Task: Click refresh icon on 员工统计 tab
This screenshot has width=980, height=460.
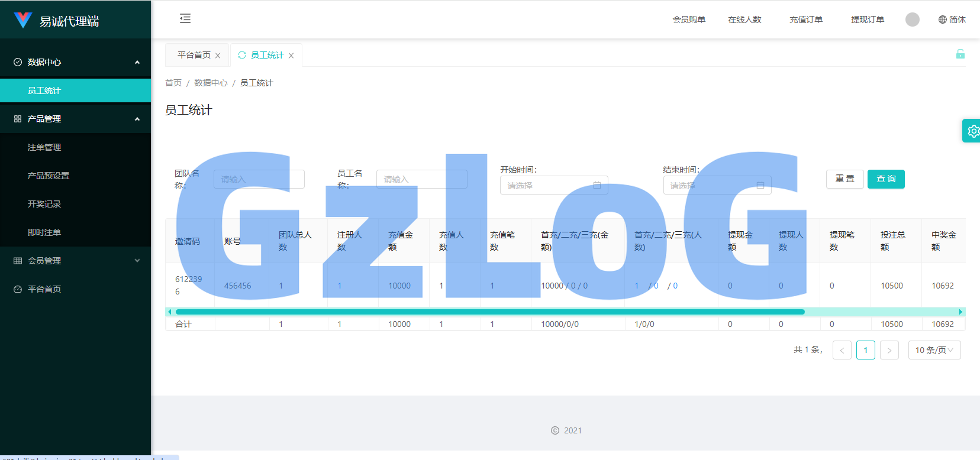Action: pos(242,55)
